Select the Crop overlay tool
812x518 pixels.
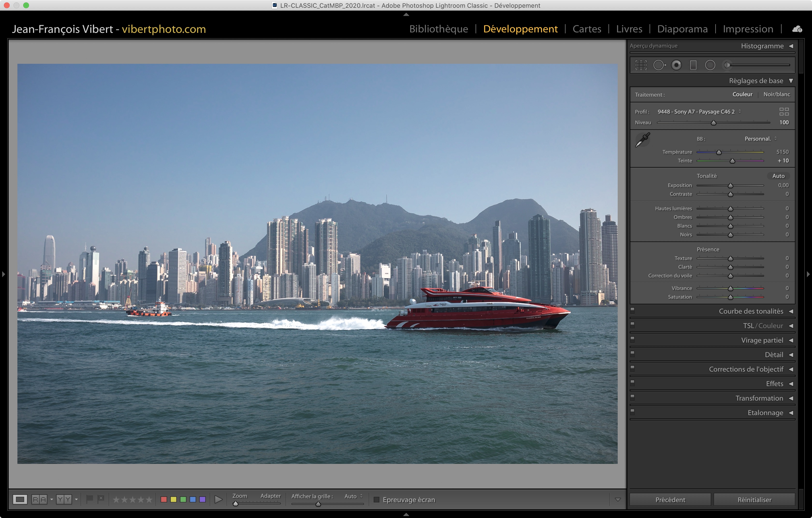point(641,65)
